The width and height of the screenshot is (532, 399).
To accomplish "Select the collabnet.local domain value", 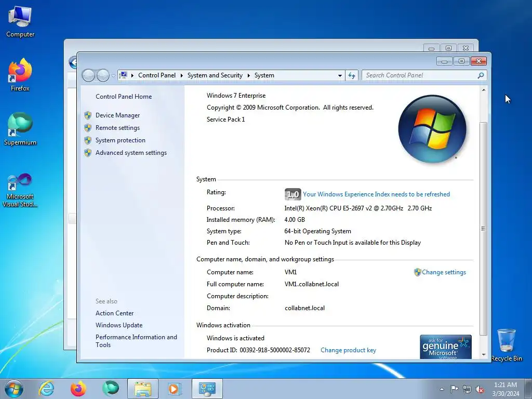I will pos(304,308).
